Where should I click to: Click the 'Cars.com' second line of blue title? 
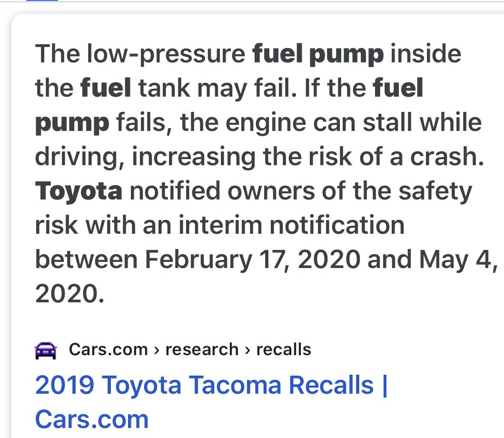[91, 419]
